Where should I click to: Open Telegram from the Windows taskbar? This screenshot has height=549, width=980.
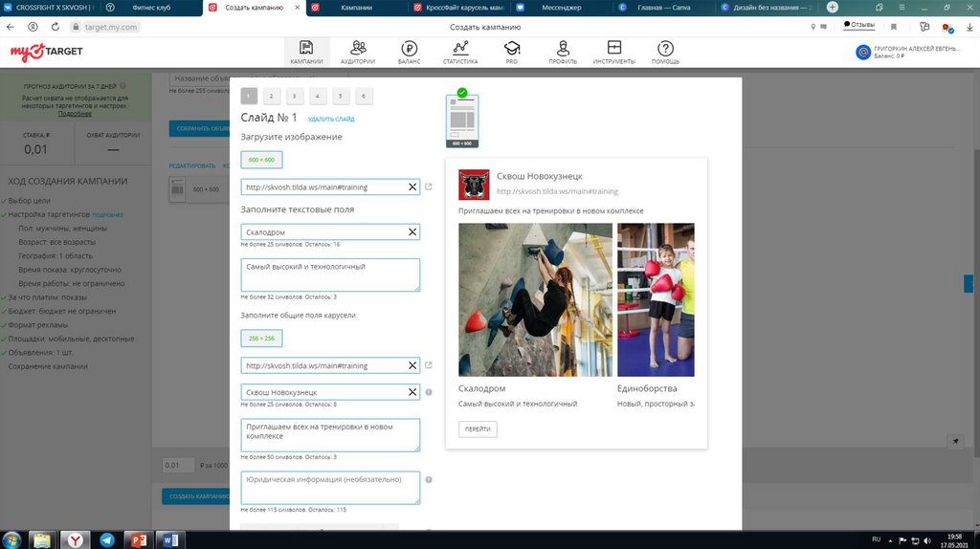point(106,540)
